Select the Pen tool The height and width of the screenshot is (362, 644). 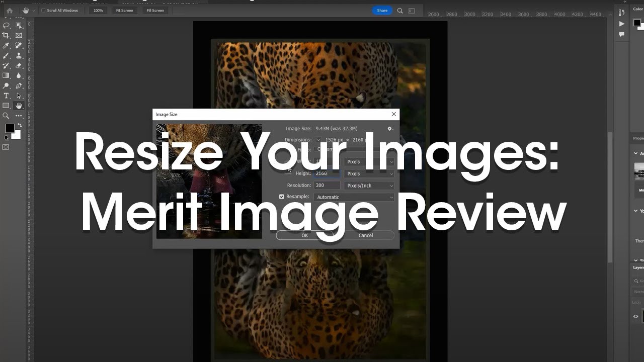coord(19,85)
